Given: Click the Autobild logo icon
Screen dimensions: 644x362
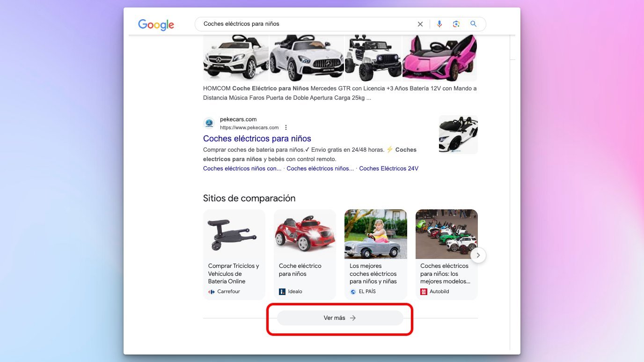Looking at the screenshot, I should click(424, 292).
